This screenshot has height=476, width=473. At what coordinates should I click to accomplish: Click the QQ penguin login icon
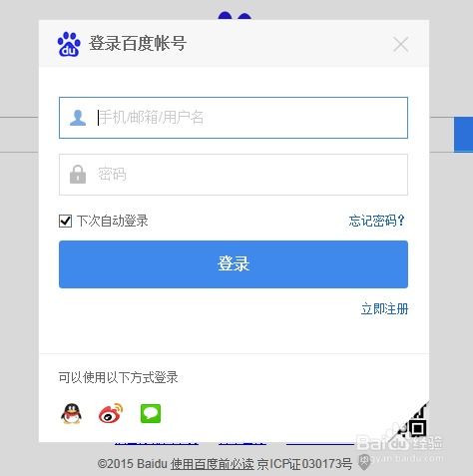(x=71, y=413)
